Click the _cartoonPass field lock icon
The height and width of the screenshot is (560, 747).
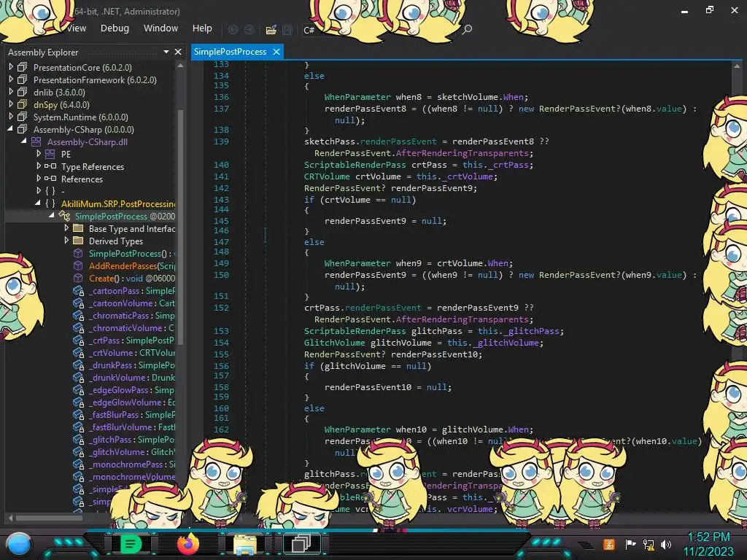[x=78, y=290]
